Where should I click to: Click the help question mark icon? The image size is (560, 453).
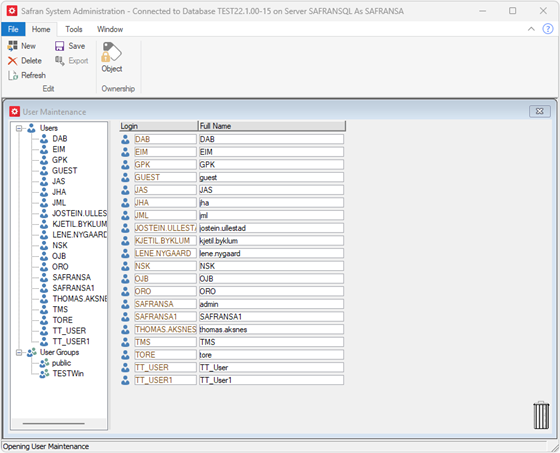(548, 29)
